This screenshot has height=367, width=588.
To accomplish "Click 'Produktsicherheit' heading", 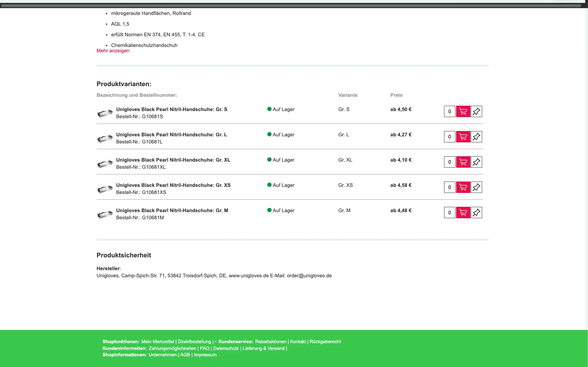I will [x=124, y=255].
